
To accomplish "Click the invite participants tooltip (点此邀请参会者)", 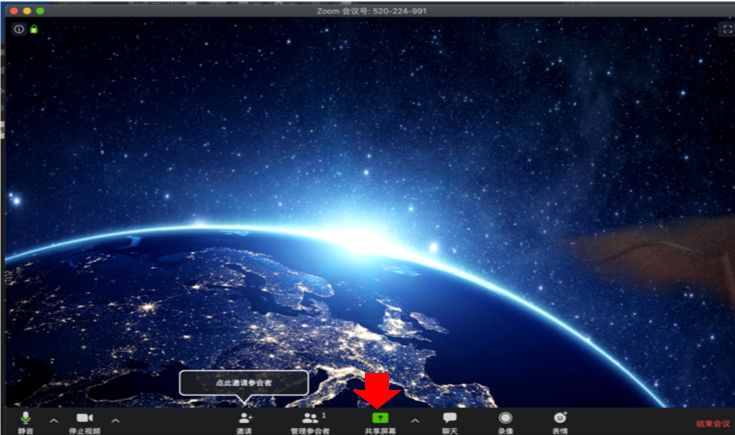I will coord(244,382).
